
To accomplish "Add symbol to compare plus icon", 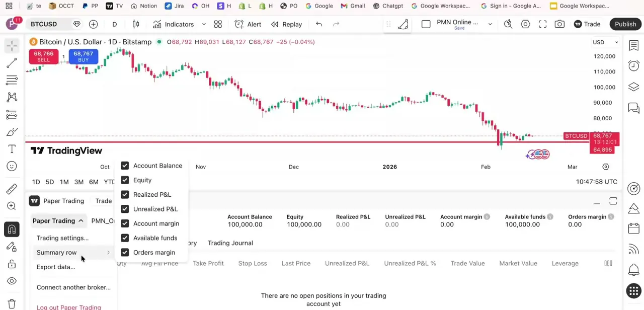I will point(93,24).
